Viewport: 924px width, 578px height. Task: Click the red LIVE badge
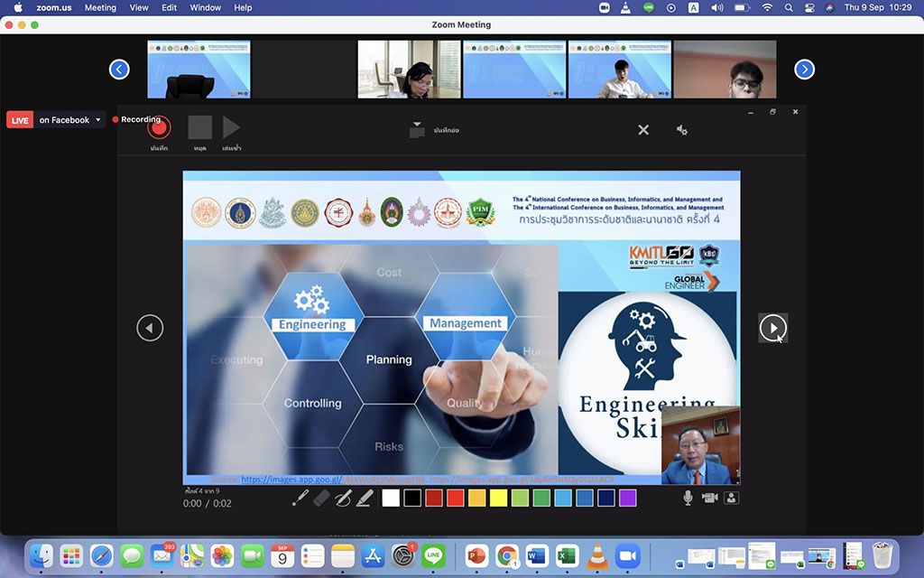(20, 120)
